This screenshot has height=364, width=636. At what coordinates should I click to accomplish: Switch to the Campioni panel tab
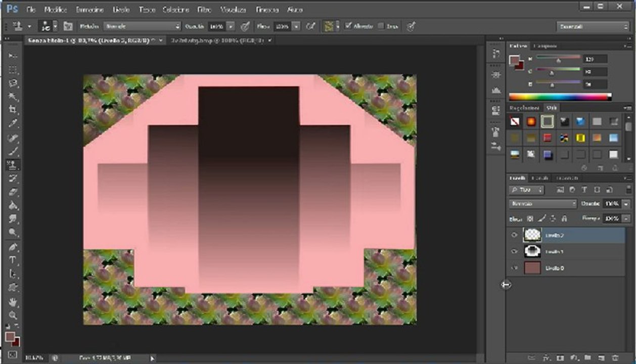pos(545,46)
